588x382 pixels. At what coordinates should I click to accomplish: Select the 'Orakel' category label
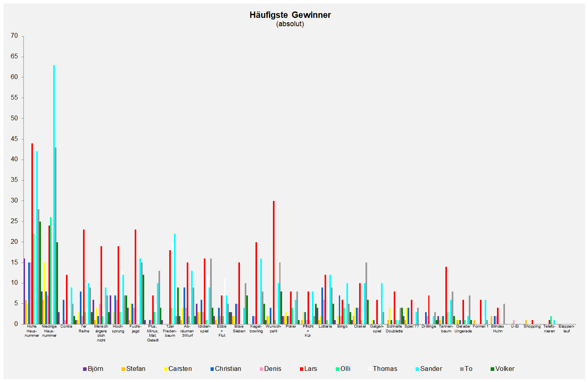pyautogui.click(x=360, y=326)
